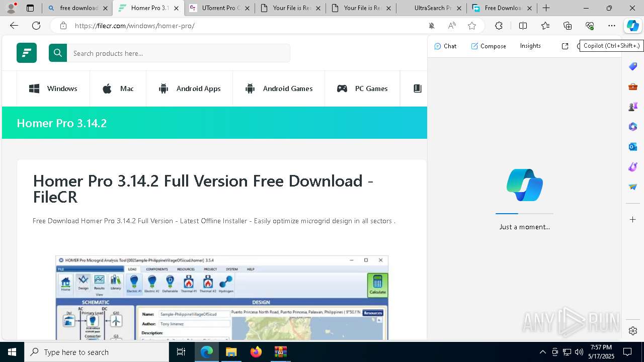Open Settings and more menu
This screenshot has width=644, height=362.
(612, 26)
